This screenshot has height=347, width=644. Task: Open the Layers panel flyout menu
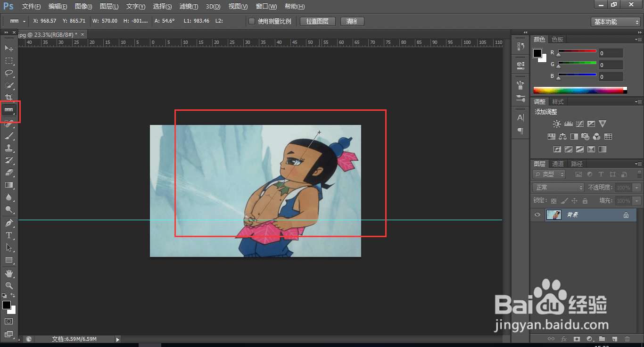(x=638, y=164)
